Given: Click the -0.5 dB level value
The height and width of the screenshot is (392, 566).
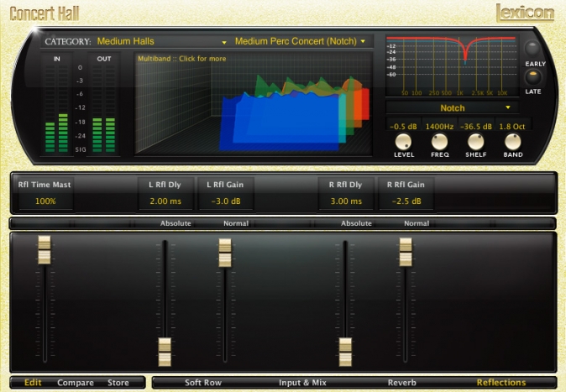Looking at the screenshot, I should tap(403, 127).
